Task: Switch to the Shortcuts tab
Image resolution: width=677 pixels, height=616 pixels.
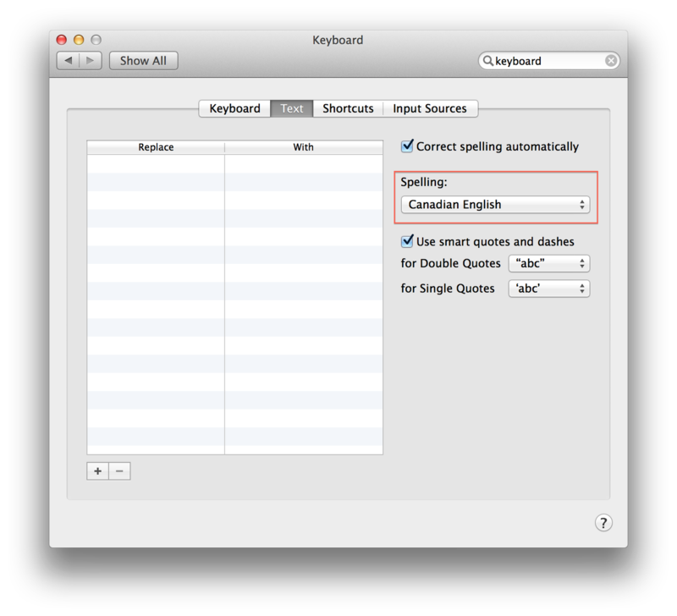Action: 348,108
